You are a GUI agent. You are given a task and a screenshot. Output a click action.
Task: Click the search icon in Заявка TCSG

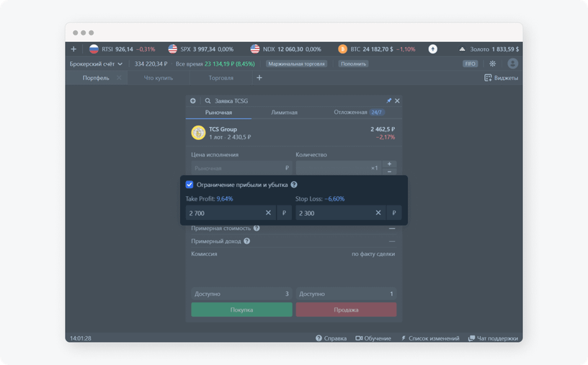point(208,101)
